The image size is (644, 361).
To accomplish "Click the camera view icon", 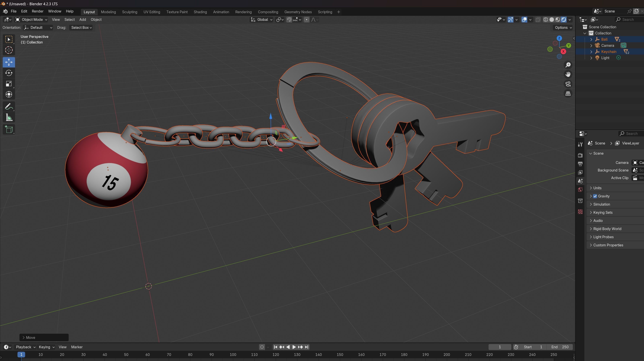I will [568, 84].
